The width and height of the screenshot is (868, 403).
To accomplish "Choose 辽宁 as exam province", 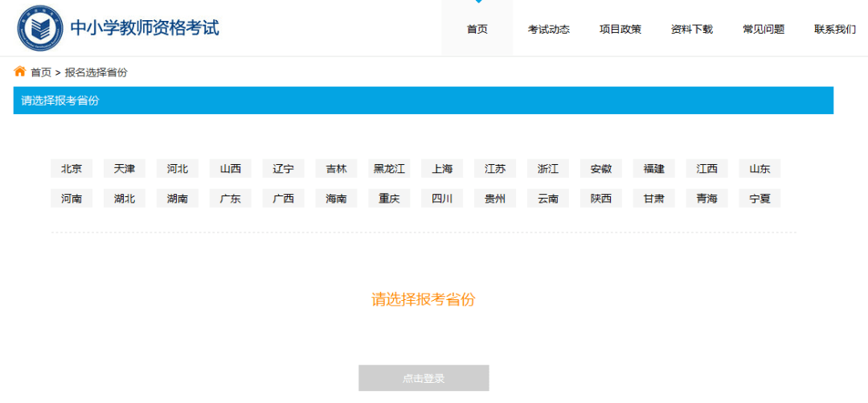I will pos(284,168).
